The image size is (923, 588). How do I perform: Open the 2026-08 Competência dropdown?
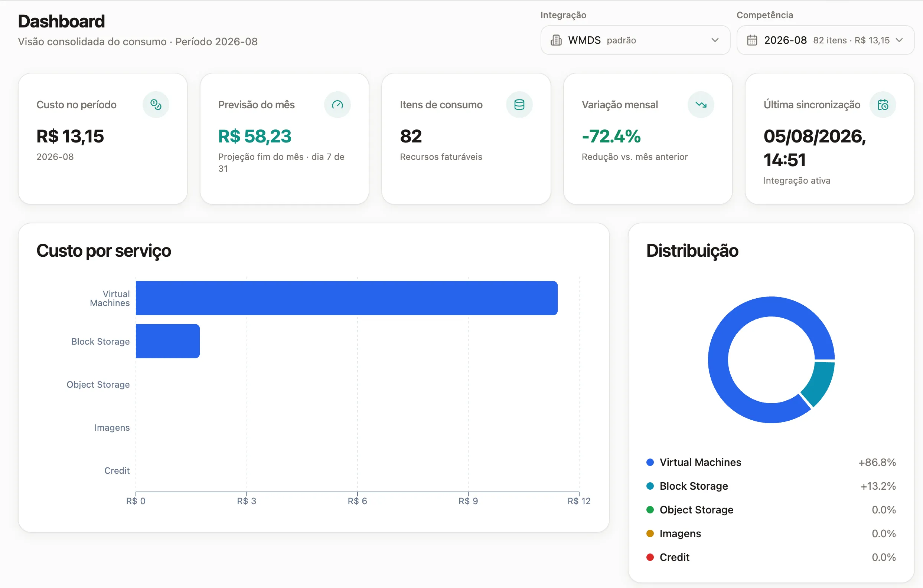pos(825,40)
